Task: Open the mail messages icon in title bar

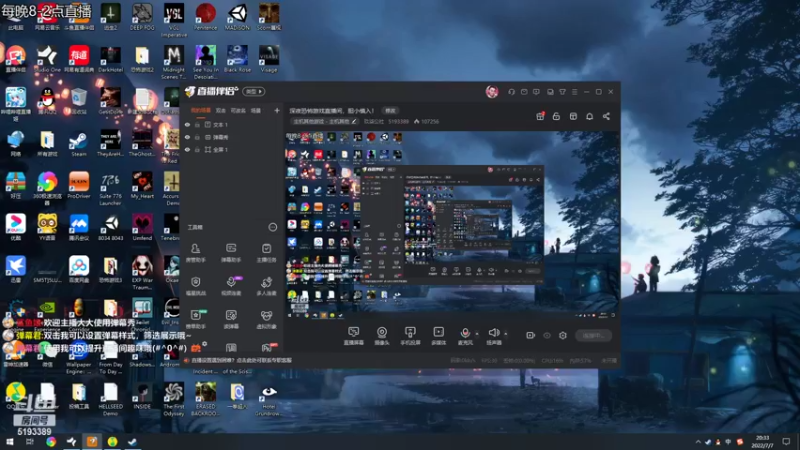Action: [x=524, y=92]
